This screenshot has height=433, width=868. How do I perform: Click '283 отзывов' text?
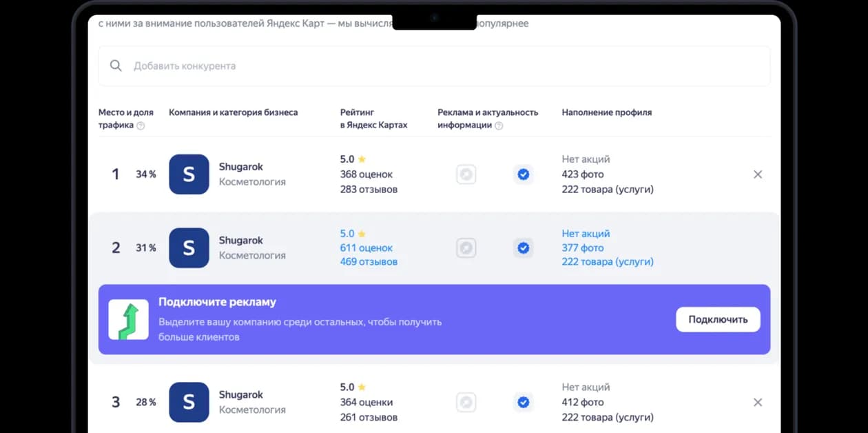[369, 189]
